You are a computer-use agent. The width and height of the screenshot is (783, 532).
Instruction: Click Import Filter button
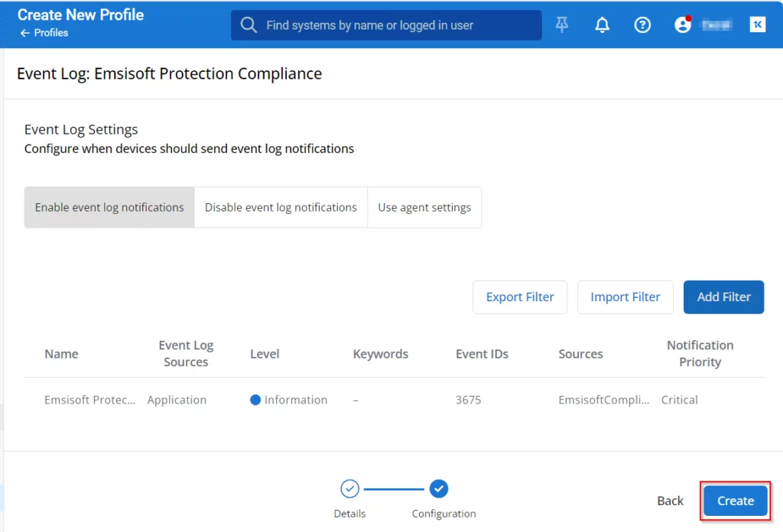point(625,297)
